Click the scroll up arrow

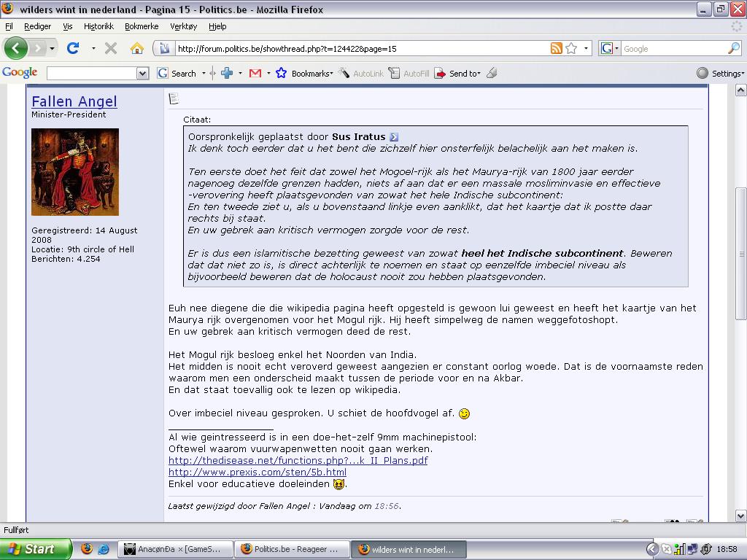tap(740, 90)
